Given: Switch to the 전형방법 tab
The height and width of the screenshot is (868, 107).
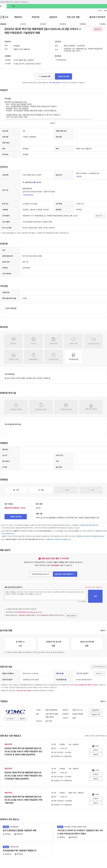Looking at the screenshot, I should (x=83, y=24).
